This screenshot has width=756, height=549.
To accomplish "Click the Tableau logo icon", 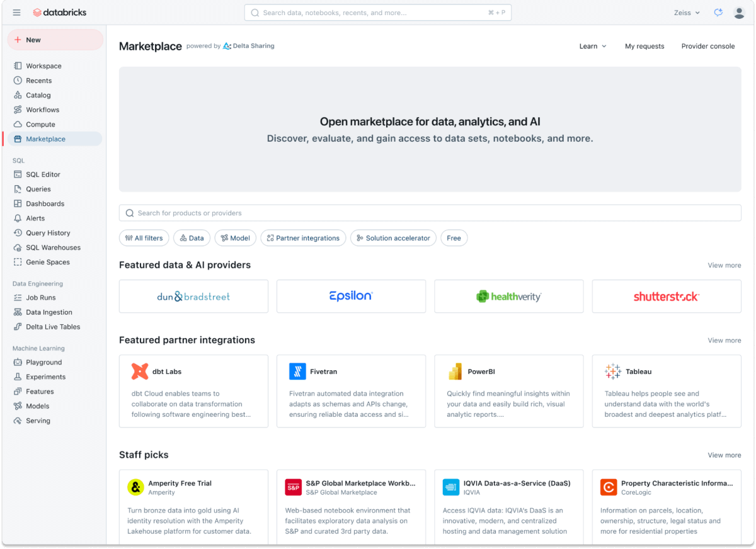I will pos(613,371).
